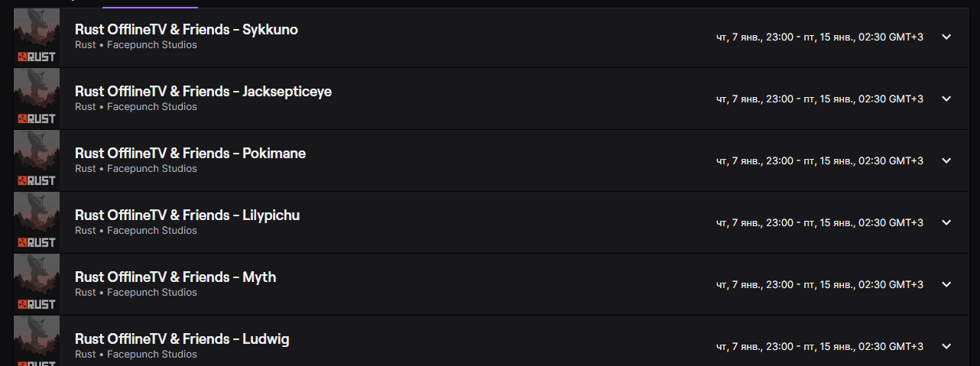
Task: Select the date range in Sykkuno row
Action: [x=819, y=37]
